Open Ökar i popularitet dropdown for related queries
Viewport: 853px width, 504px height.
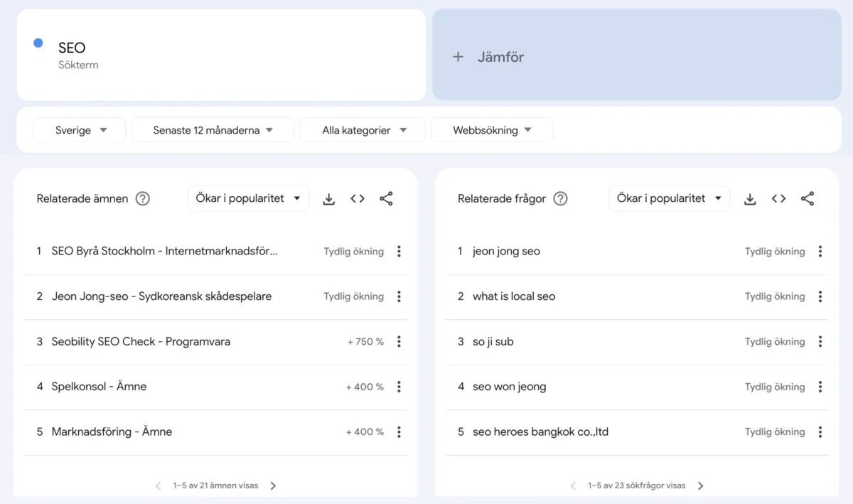(670, 198)
